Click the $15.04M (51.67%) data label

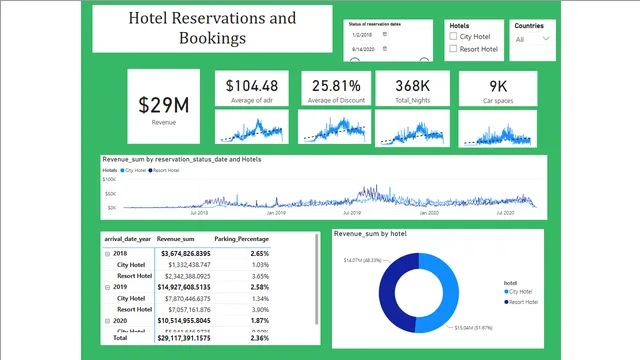[473, 328]
